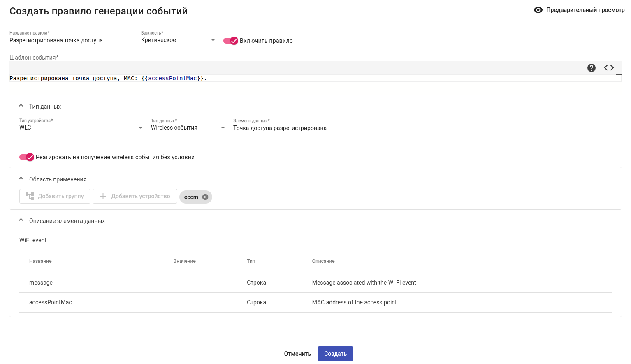The width and height of the screenshot is (631, 364).
Task: Click the eye icon for preview
Action: point(538,10)
